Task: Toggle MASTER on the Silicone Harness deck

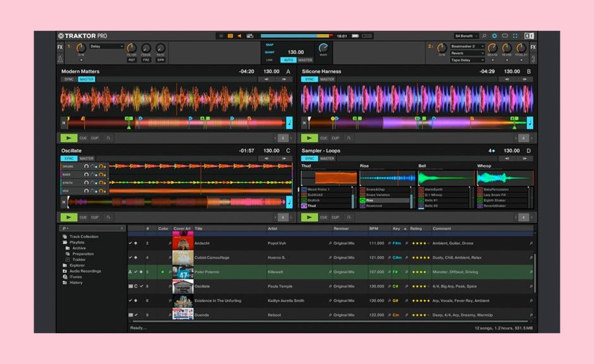Action: 328,79
